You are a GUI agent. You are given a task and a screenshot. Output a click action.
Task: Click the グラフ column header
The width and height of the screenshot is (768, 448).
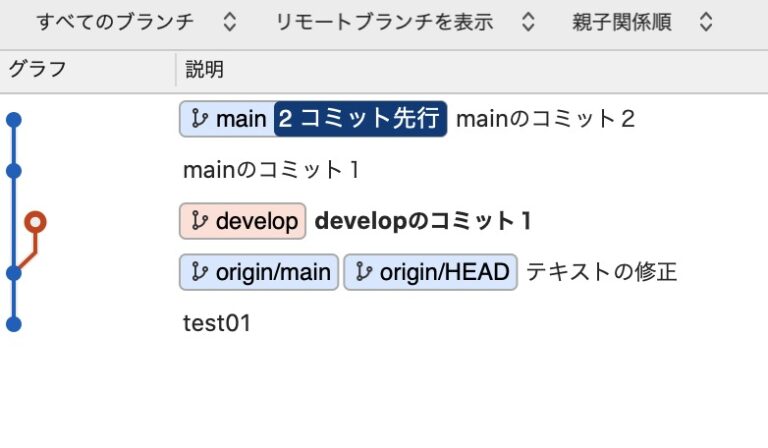pyautogui.click(x=38, y=70)
